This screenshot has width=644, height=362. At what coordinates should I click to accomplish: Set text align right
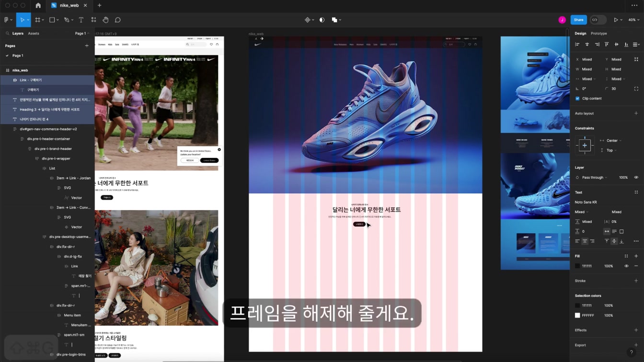point(592,241)
